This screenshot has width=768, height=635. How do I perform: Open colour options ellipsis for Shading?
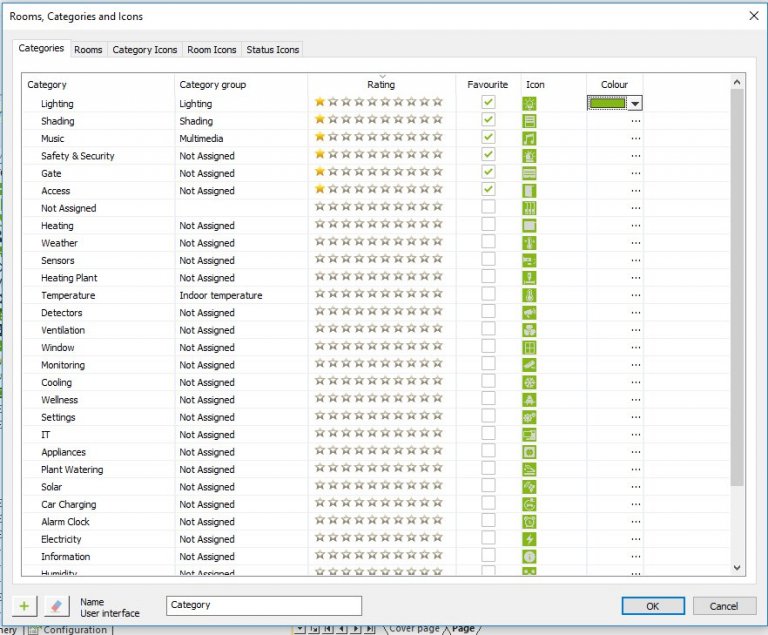point(635,121)
